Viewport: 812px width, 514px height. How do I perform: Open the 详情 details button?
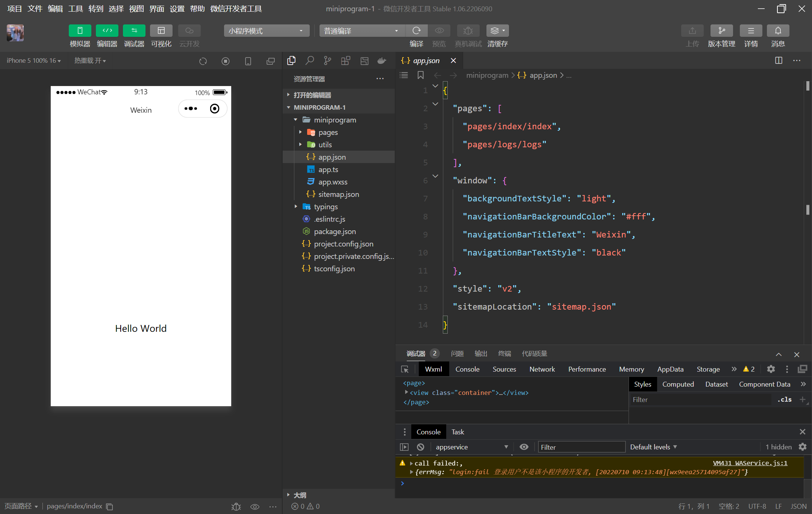(751, 30)
